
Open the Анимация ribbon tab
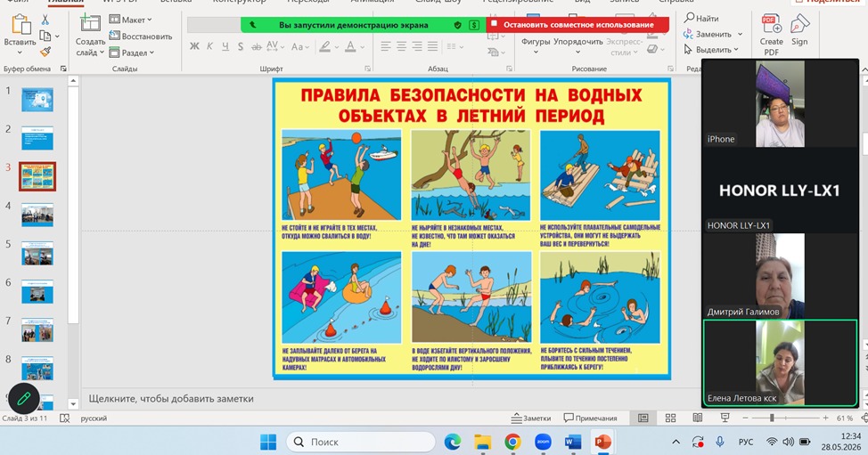pyautogui.click(x=372, y=2)
